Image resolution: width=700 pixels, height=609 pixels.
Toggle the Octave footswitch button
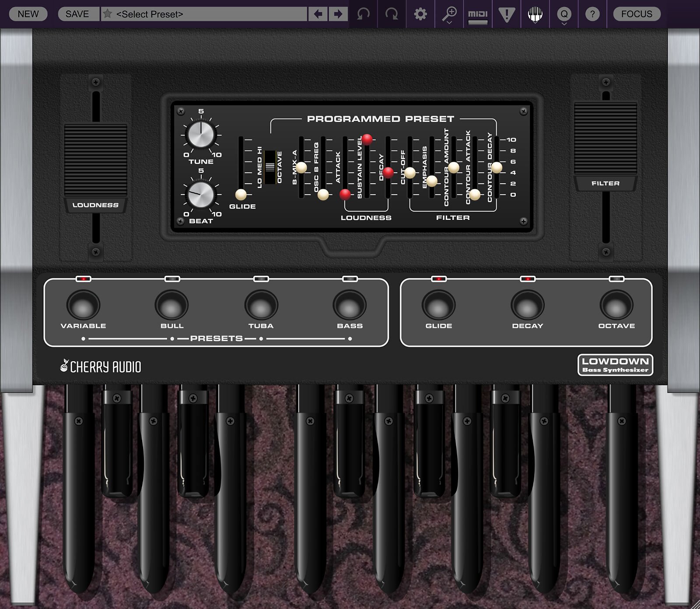(616, 305)
